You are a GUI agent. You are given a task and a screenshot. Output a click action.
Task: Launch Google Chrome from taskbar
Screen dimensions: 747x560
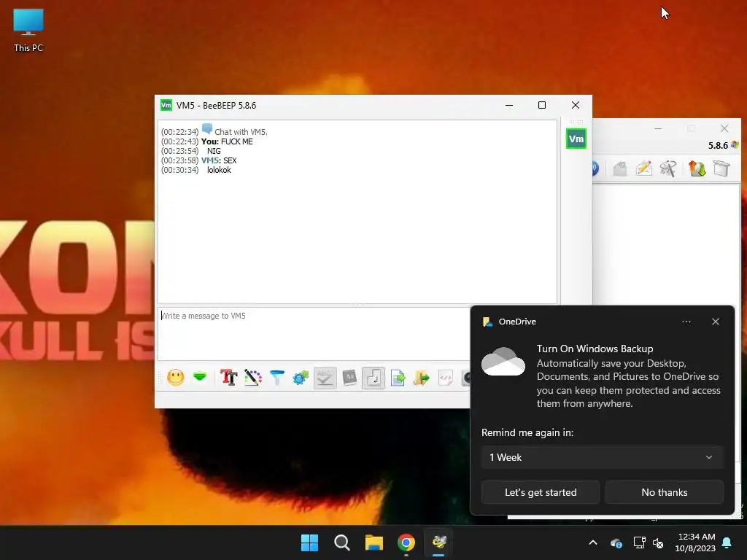click(406, 542)
